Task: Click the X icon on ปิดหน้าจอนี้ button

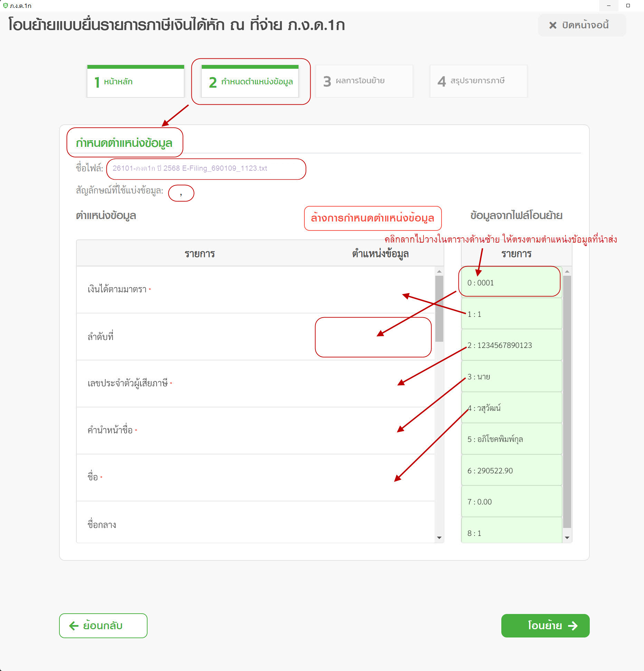Action: click(553, 25)
